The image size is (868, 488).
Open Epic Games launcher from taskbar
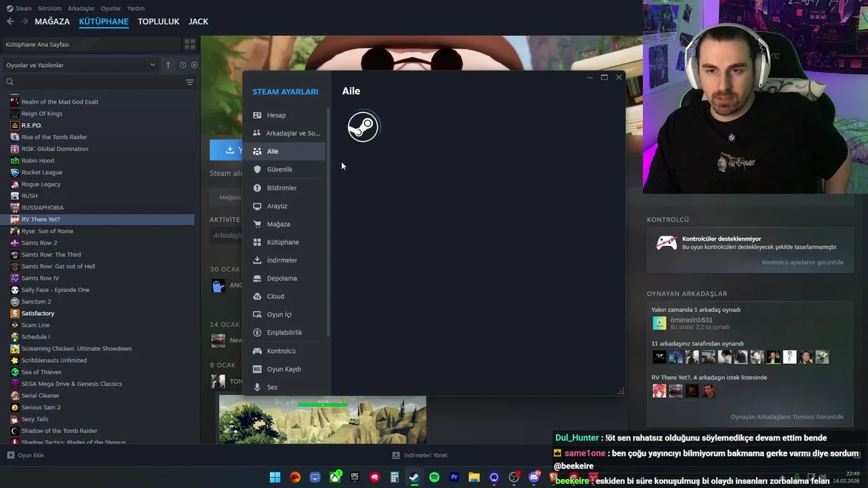pyautogui.click(x=355, y=477)
